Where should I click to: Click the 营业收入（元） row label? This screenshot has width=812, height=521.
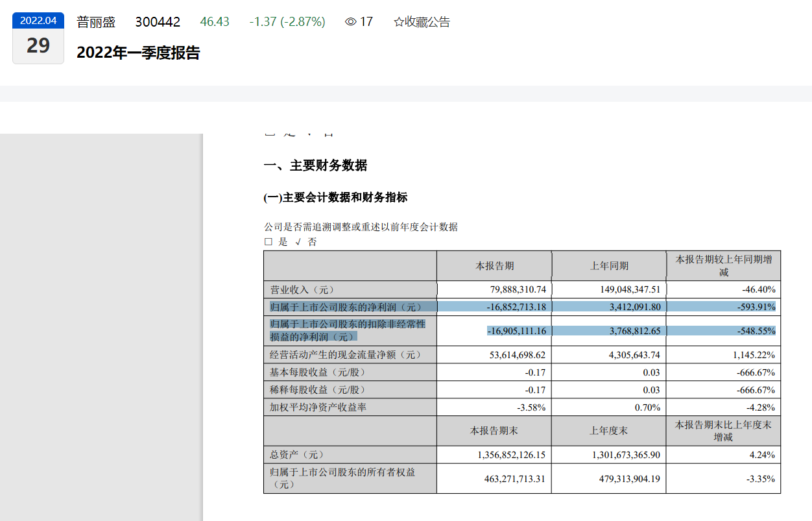pyautogui.click(x=302, y=290)
